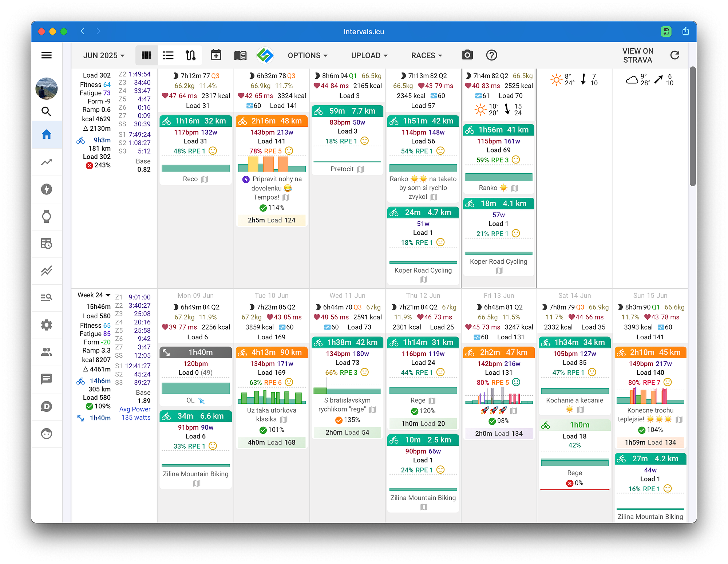The height and width of the screenshot is (564, 728).
Task: Click the refresh icon at top right
Action: point(674,55)
